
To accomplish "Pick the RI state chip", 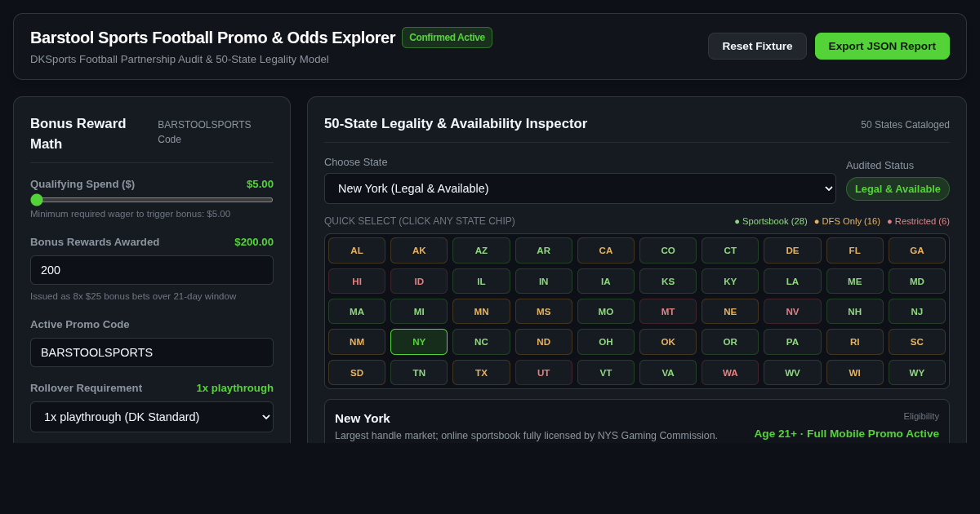I will tap(855, 342).
